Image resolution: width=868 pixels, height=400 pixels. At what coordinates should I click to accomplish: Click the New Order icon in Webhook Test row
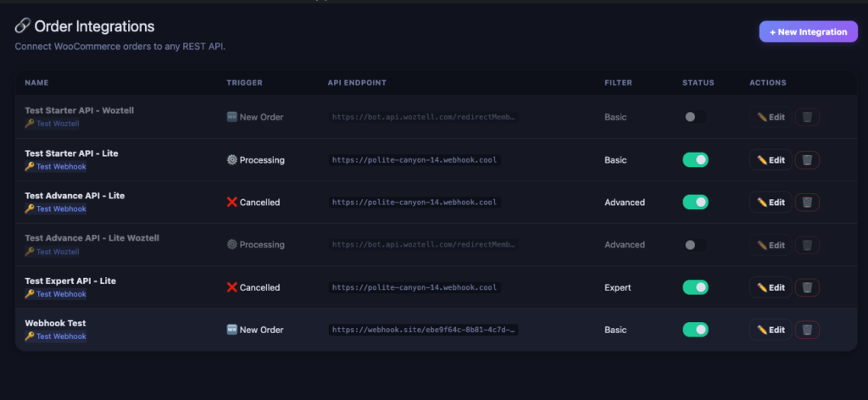[232, 330]
